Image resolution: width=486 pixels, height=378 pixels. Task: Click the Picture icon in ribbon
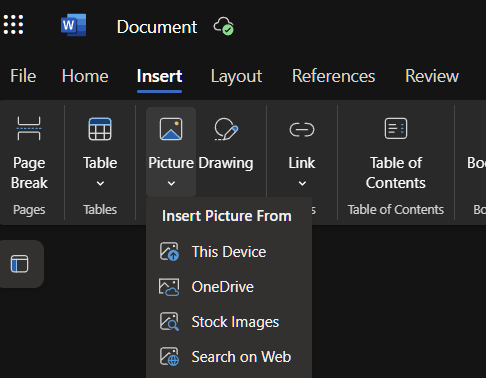click(171, 129)
